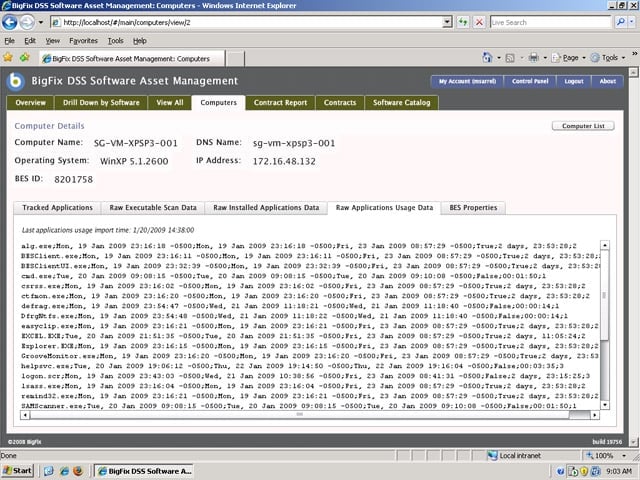The width and height of the screenshot is (640, 480).
Task: Click the horizontal scrollbar thumb in data box
Action: tap(300, 415)
